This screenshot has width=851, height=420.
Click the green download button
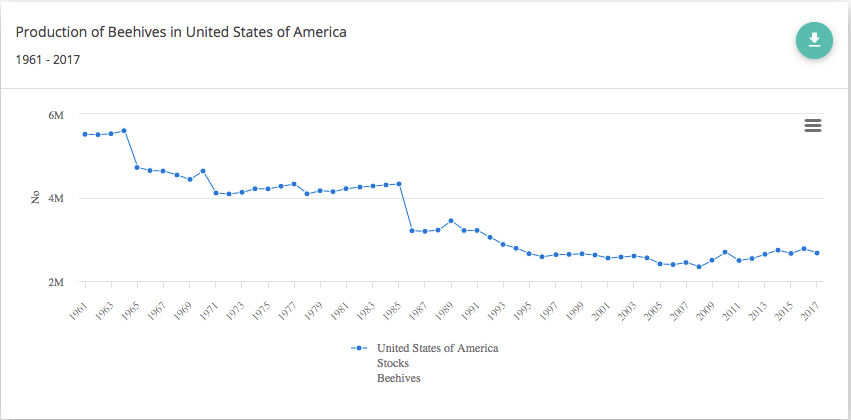[x=814, y=40]
